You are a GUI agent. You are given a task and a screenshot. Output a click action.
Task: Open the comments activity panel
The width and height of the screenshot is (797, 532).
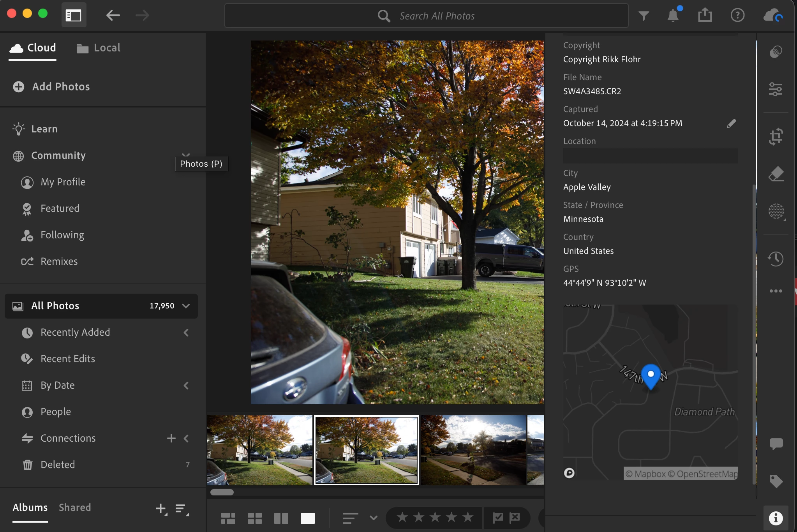click(x=776, y=444)
